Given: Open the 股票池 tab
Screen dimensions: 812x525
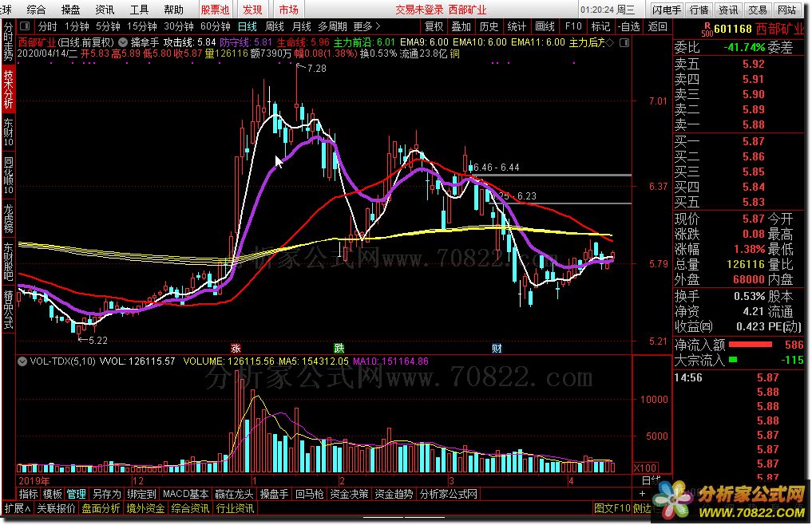Looking at the screenshot, I should 215,10.
